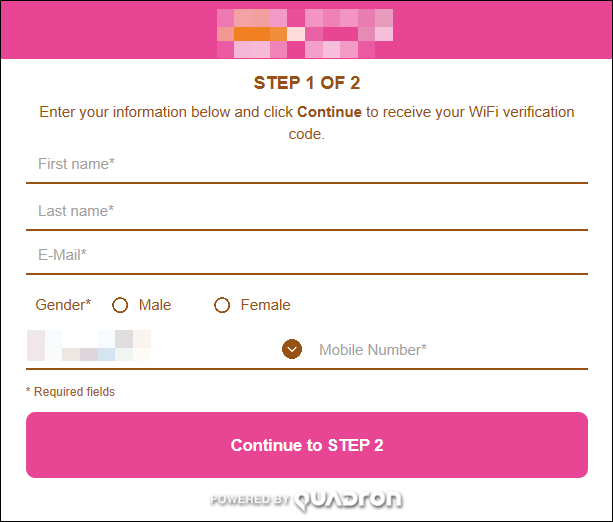The width and height of the screenshot is (613, 522).
Task: Open the country code selector
Action: 165,349
